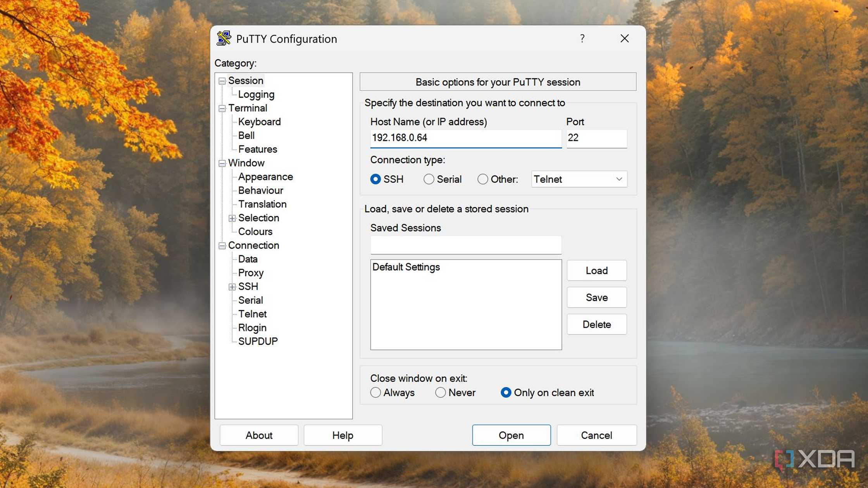868x488 pixels.
Task: Collapse the Terminal tree node
Action: (222, 108)
